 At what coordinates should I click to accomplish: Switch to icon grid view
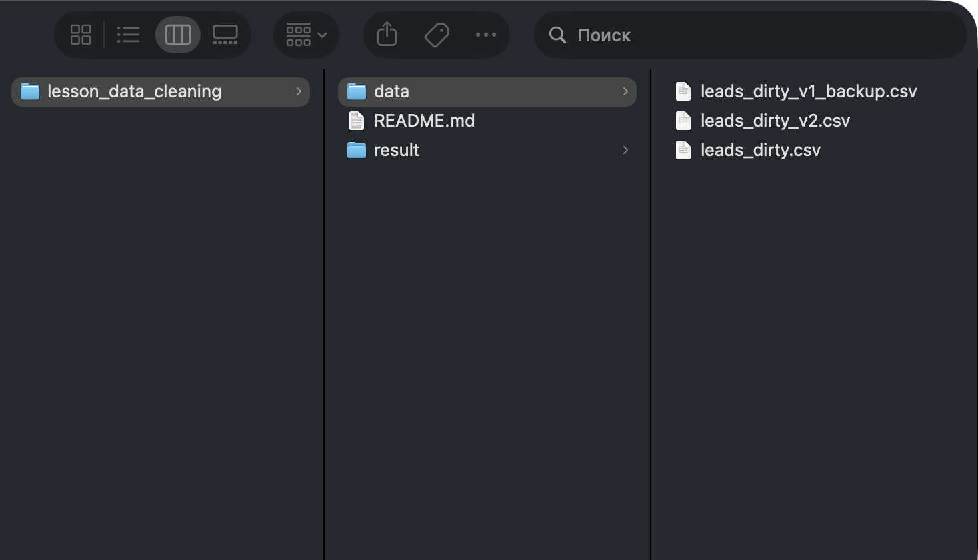[x=81, y=35]
